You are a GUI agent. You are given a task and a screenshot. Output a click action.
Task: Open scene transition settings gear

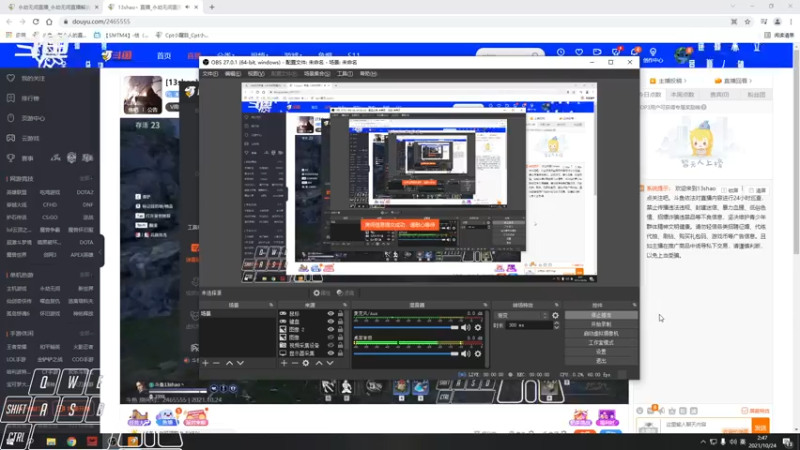click(555, 315)
